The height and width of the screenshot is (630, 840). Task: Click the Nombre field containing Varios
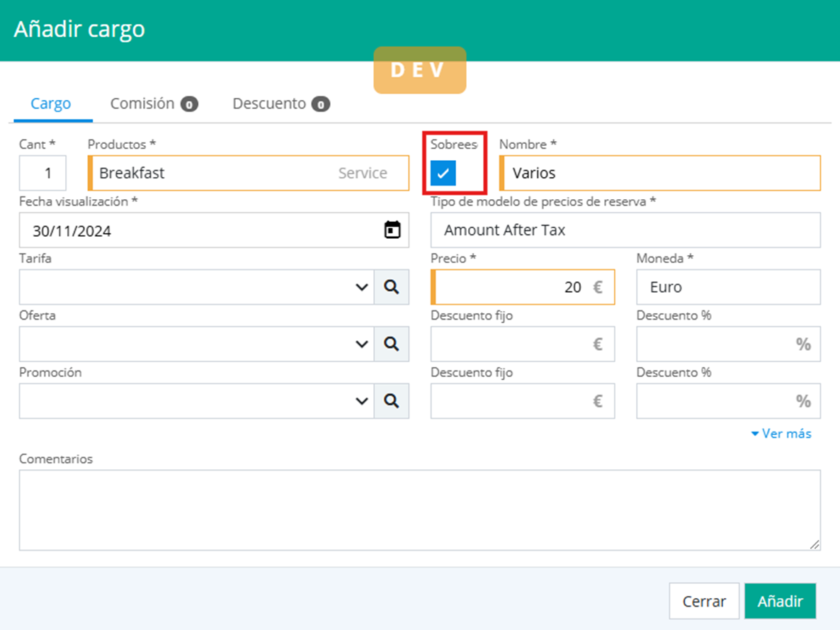[x=659, y=173]
